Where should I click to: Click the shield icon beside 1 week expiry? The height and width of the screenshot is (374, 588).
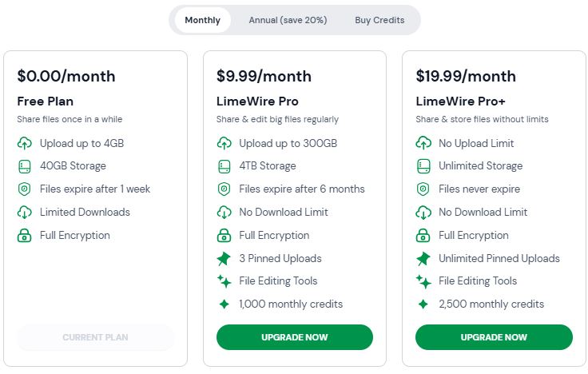click(x=25, y=189)
